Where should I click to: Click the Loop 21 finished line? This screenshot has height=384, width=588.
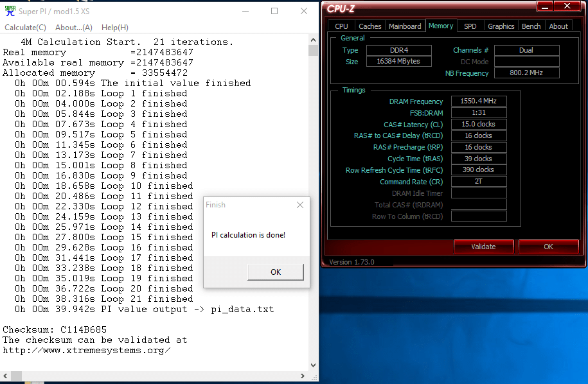[104, 299]
